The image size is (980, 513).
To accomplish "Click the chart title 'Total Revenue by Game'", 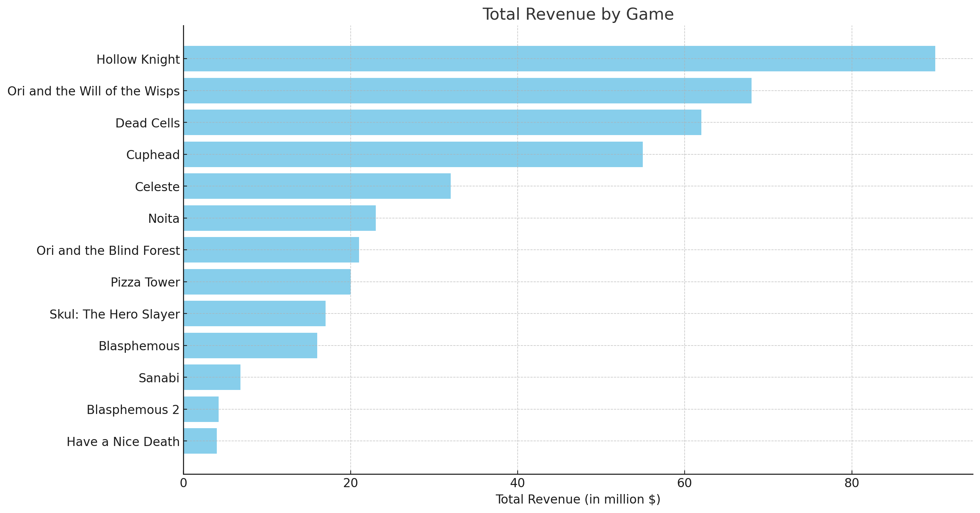I will click(x=578, y=15).
